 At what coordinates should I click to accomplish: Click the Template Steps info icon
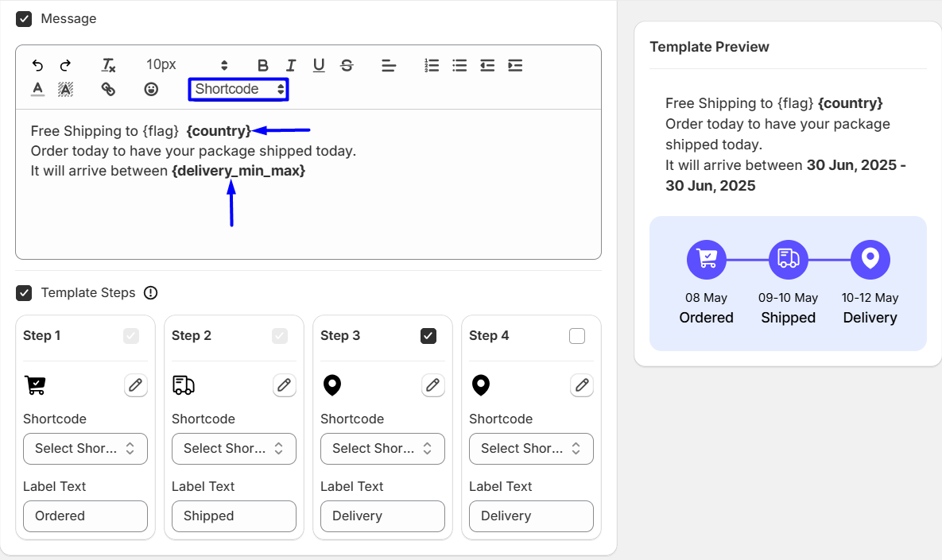pyautogui.click(x=150, y=292)
